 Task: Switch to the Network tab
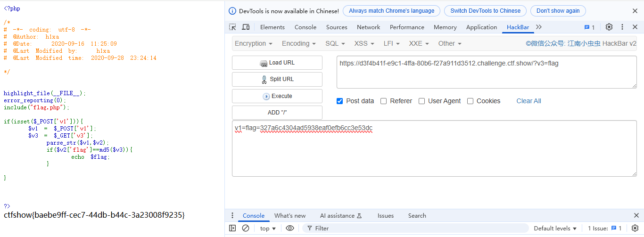pos(368,27)
